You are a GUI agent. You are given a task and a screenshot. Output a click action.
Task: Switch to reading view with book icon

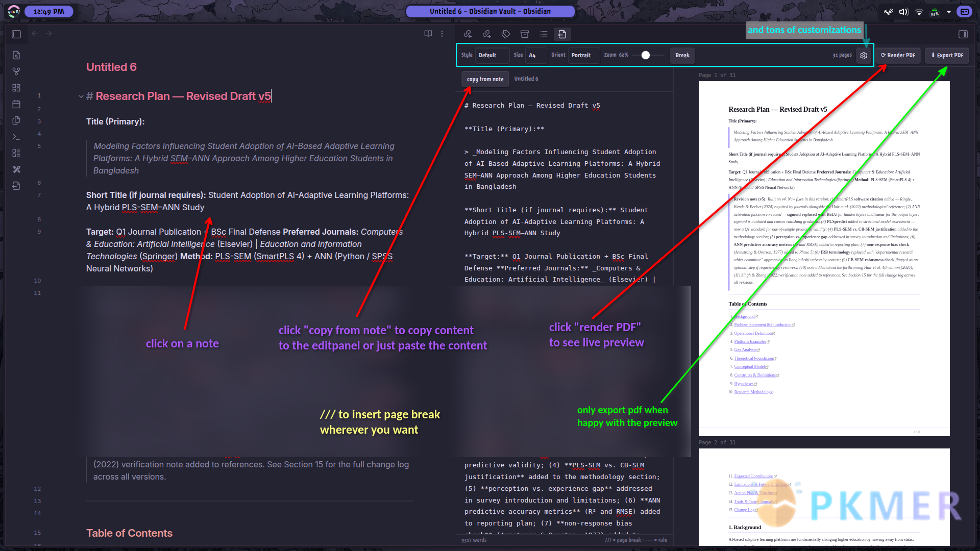428,34
